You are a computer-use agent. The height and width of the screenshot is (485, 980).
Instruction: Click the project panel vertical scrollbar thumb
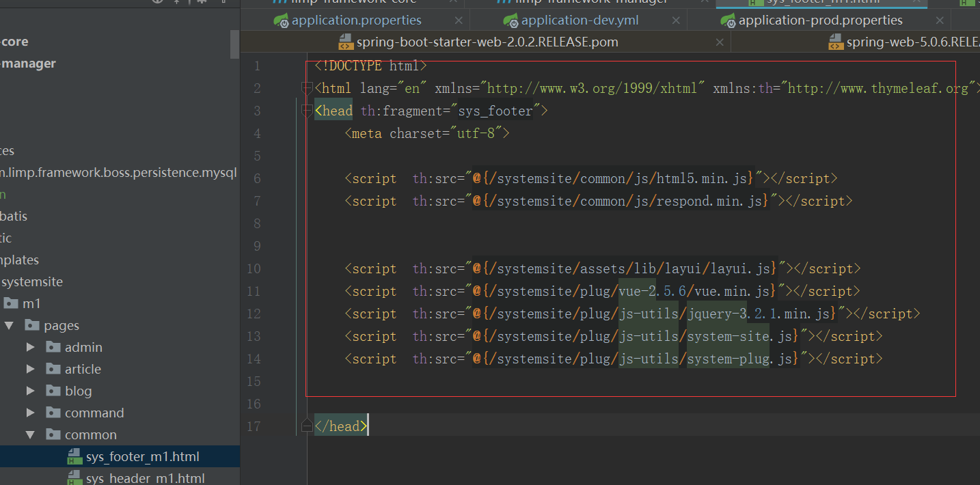[x=235, y=44]
